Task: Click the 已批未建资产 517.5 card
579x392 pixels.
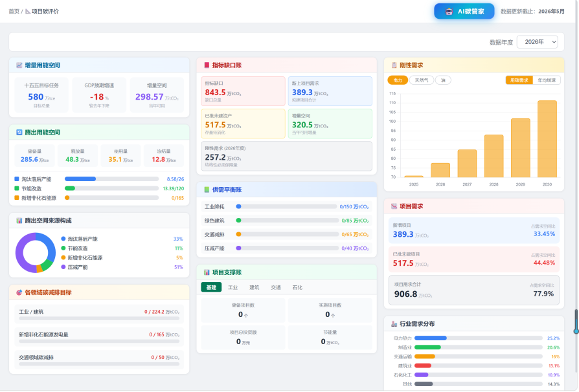Action: 243,124
